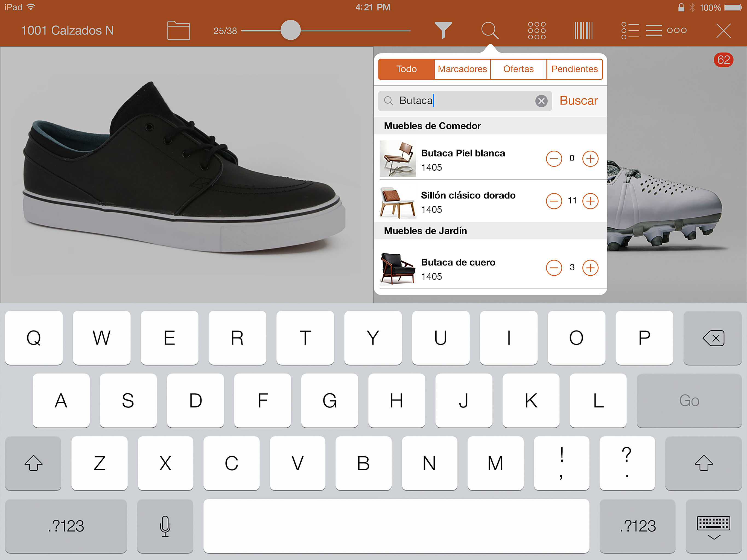Show the Pendientes tab
747x560 pixels.
coord(574,69)
